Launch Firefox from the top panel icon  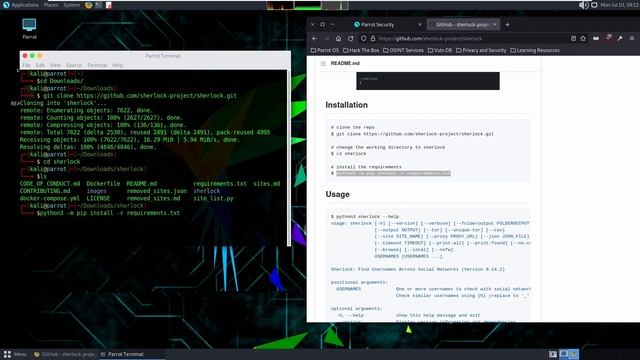(89, 5)
